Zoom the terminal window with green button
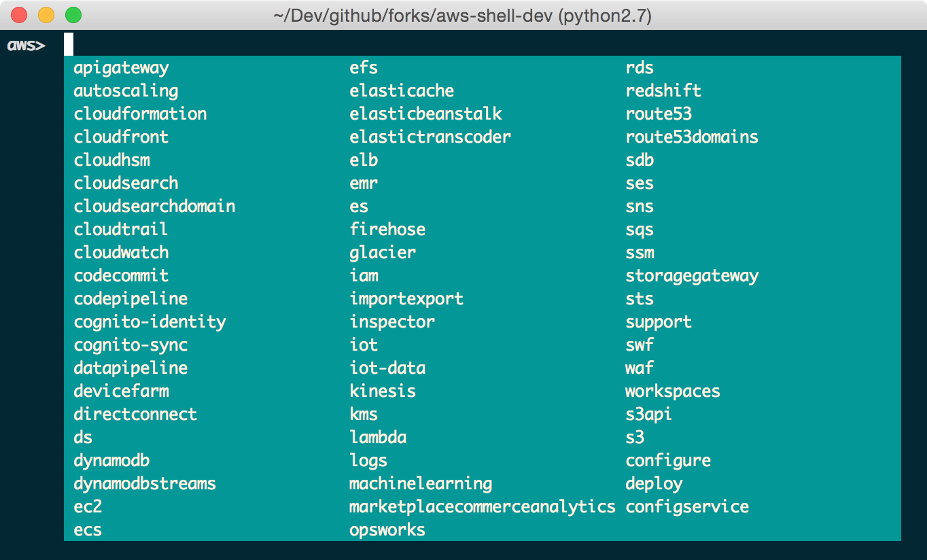 tap(73, 14)
